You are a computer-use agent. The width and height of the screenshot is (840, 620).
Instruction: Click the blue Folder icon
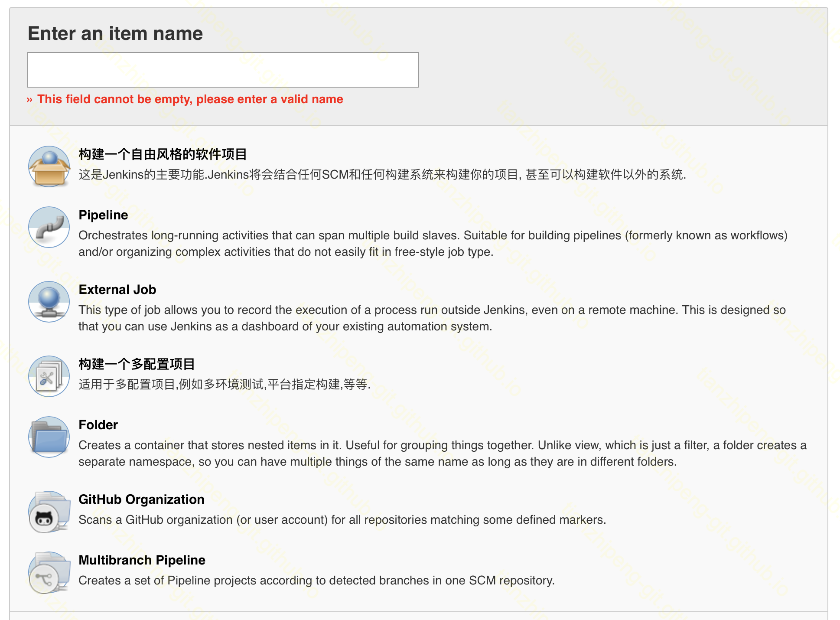49,437
